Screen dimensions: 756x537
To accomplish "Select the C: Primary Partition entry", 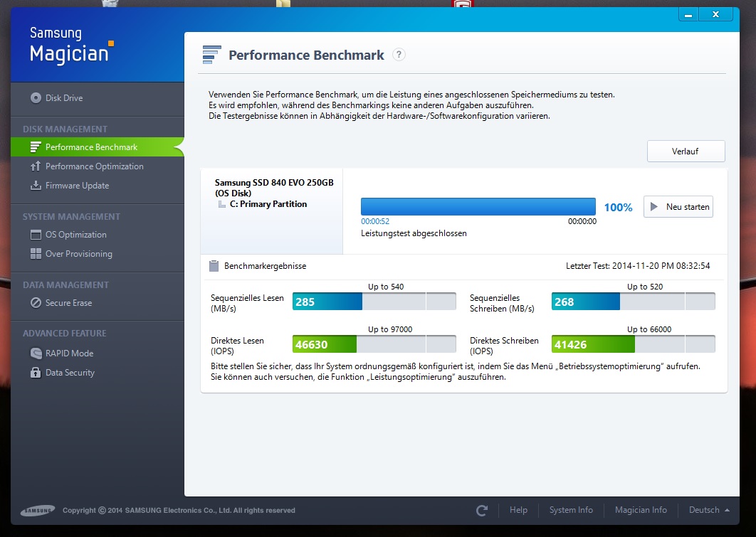I will coord(268,204).
